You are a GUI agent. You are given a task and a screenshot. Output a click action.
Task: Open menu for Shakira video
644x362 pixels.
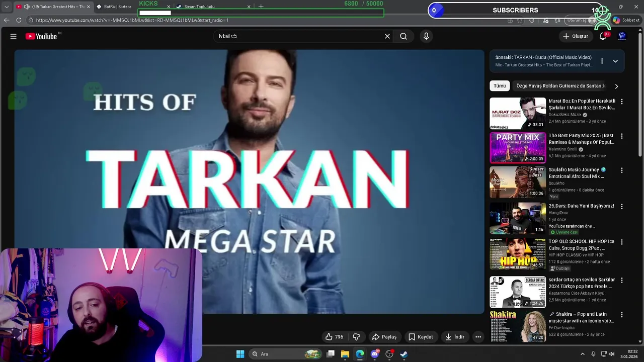(x=621, y=315)
